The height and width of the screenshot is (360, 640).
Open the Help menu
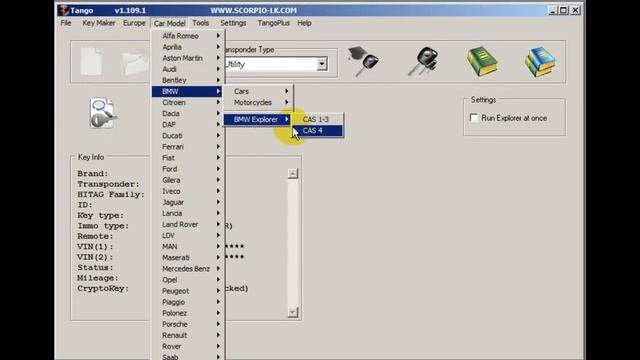tap(304, 23)
